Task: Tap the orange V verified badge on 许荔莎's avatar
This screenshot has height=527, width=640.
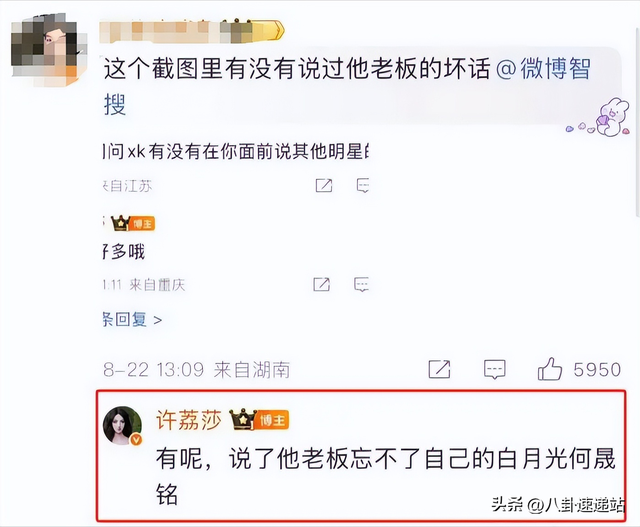Action: (x=136, y=440)
